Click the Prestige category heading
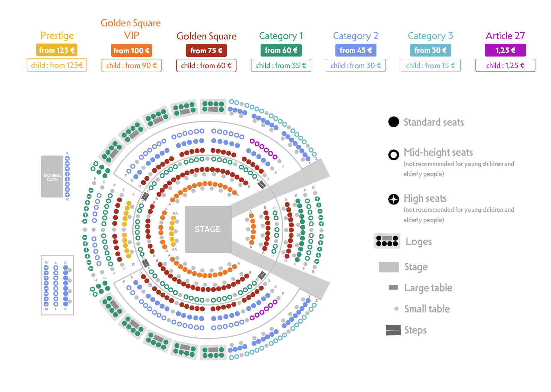 pyautogui.click(x=57, y=36)
